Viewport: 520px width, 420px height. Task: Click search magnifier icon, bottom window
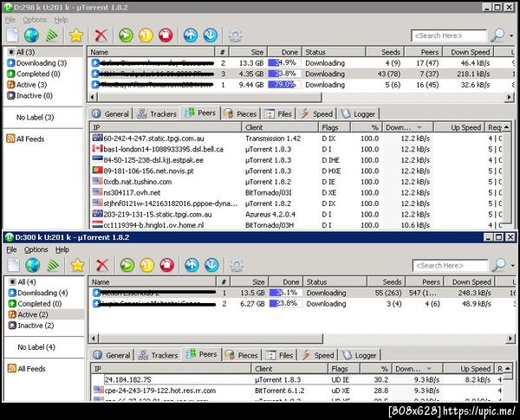499,265
